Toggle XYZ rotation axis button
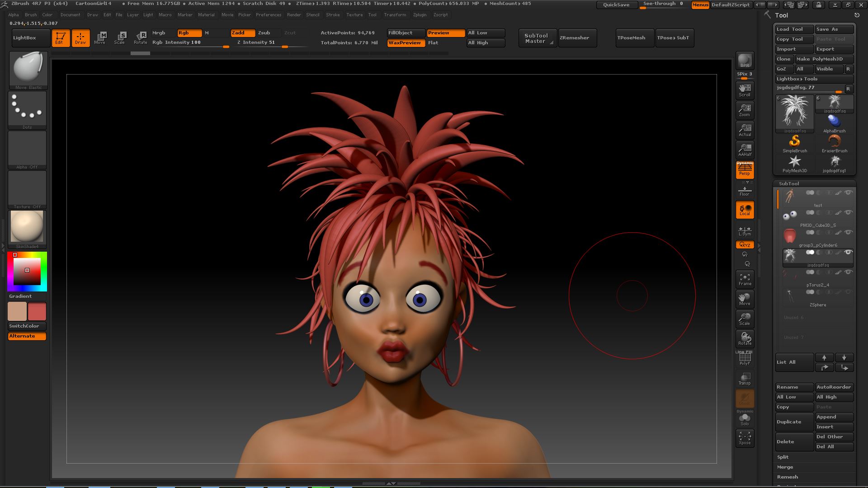 (745, 245)
